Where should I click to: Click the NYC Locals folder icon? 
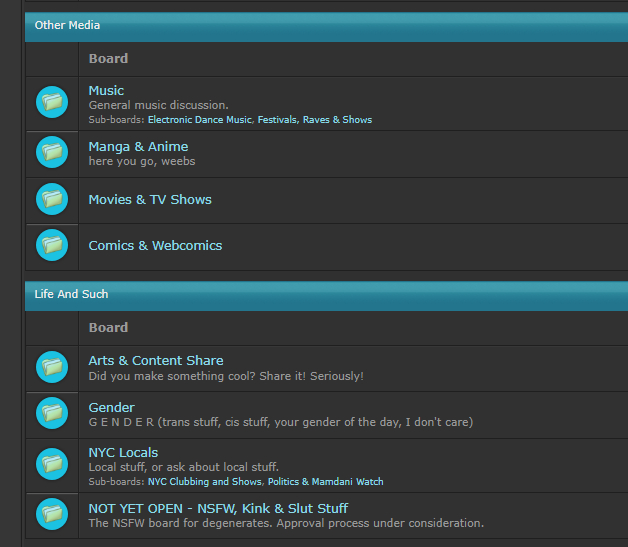[x=52, y=464]
